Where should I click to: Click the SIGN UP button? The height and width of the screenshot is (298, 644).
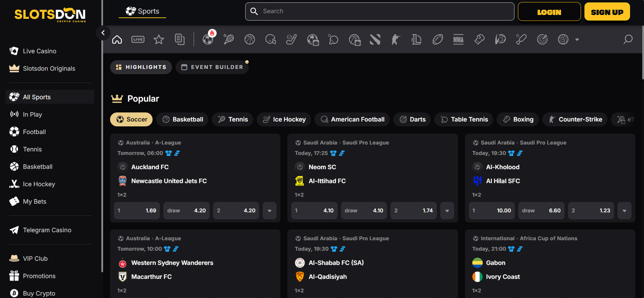[x=607, y=12]
